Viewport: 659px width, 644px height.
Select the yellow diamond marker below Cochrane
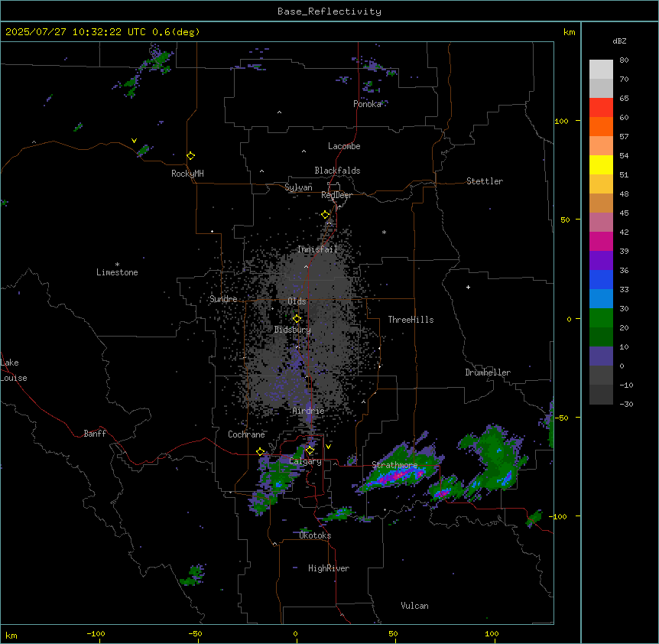click(x=260, y=452)
